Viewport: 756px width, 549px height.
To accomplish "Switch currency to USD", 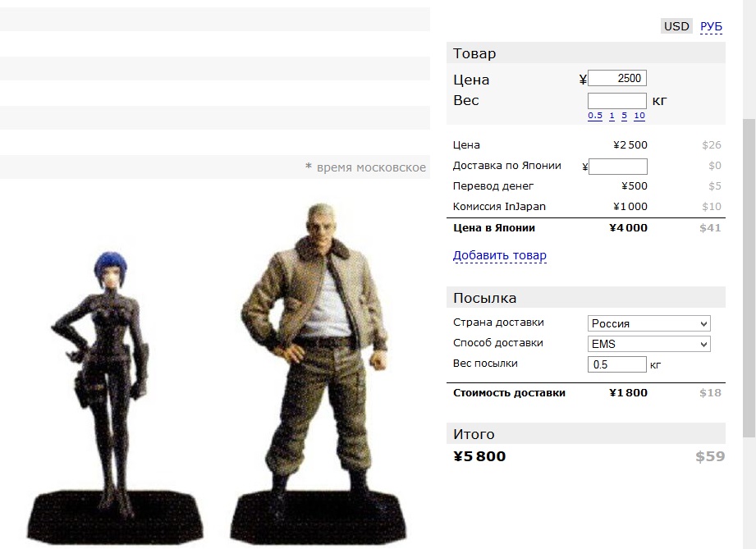I will coord(676,26).
